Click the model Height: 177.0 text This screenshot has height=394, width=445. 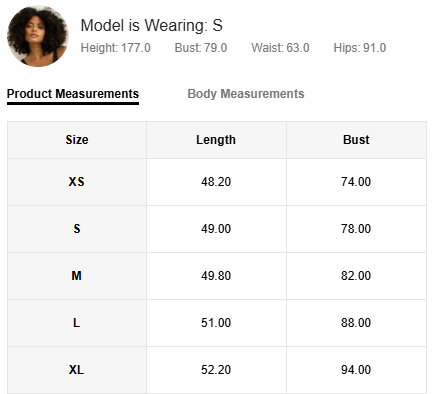[116, 48]
